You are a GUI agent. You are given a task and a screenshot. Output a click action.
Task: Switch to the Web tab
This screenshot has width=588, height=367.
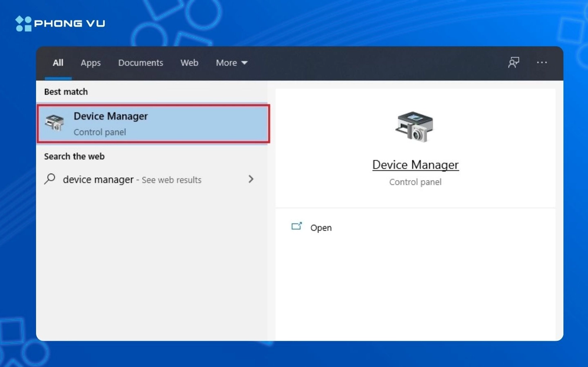[x=189, y=63]
